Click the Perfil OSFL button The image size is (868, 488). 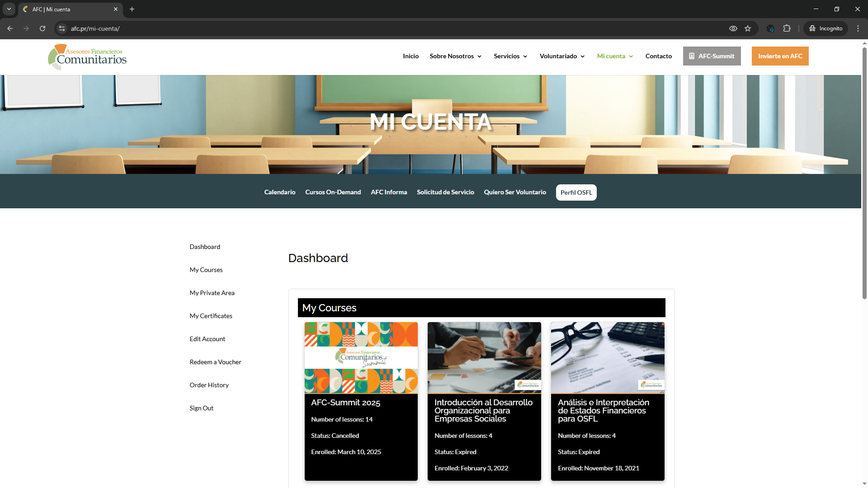coord(576,192)
